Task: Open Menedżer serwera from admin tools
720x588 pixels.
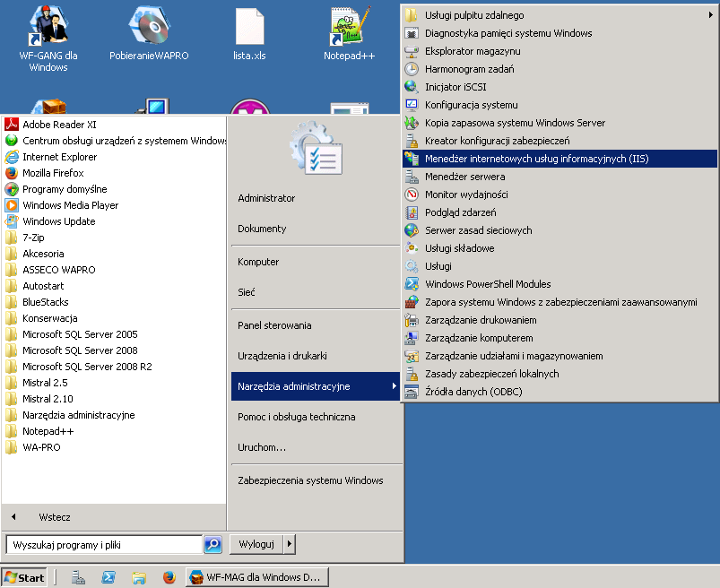Action: [x=560, y=177]
